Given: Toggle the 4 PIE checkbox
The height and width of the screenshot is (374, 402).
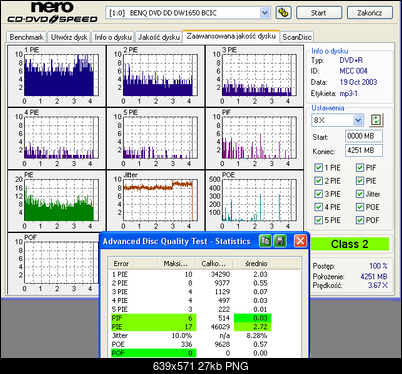Looking at the screenshot, I should coord(319,207).
